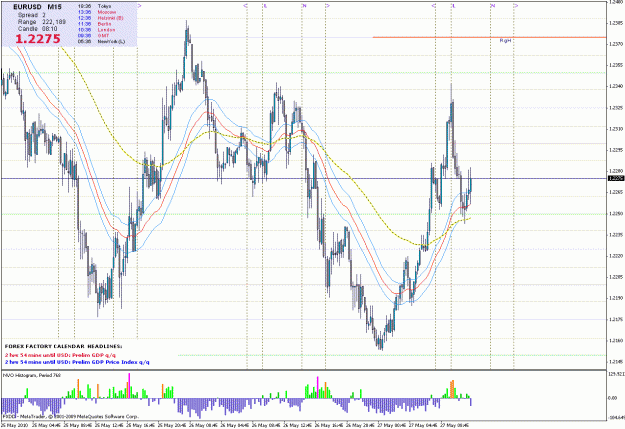
Task: Open the red Prelim GDP q/q headline
Action: 61,355
